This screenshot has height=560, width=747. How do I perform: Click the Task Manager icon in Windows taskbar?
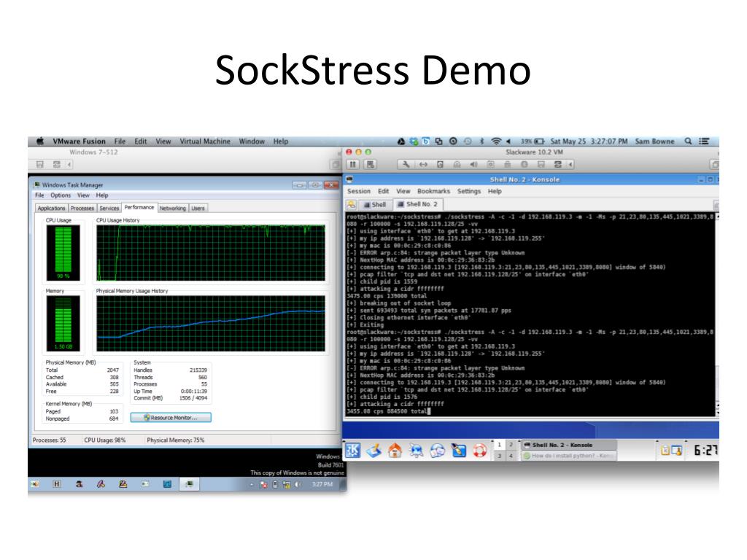(189, 484)
